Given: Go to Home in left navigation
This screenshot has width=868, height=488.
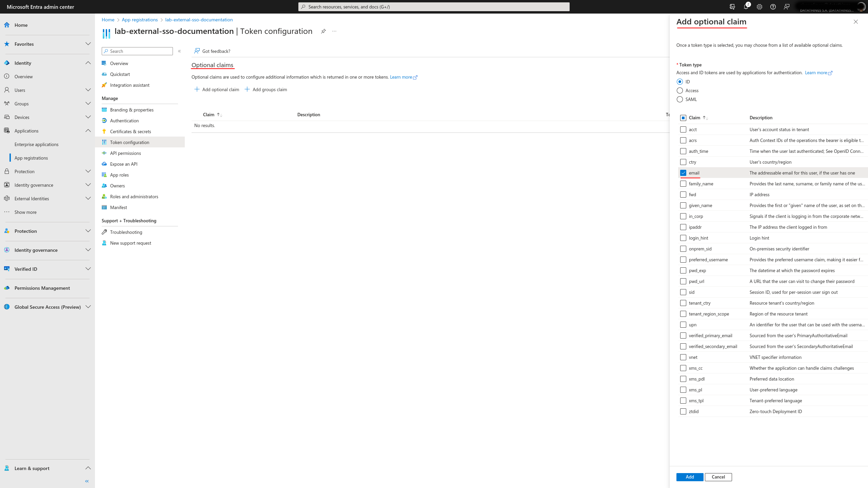Looking at the screenshot, I should click(x=21, y=25).
